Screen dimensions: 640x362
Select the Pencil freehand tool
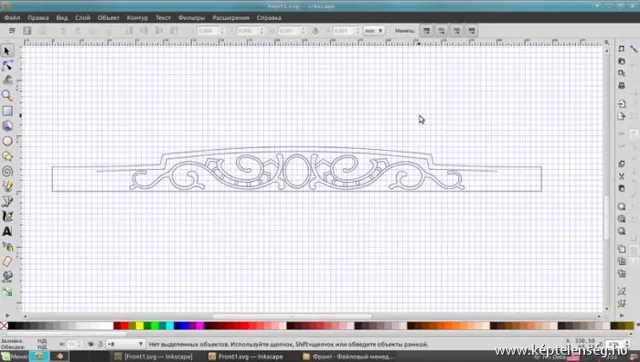[x=7, y=186]
